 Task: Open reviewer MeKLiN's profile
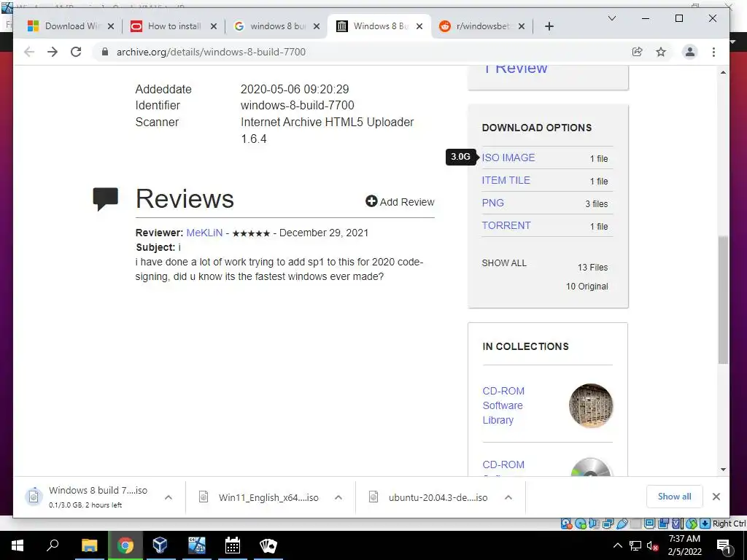(x=204, y=233)
